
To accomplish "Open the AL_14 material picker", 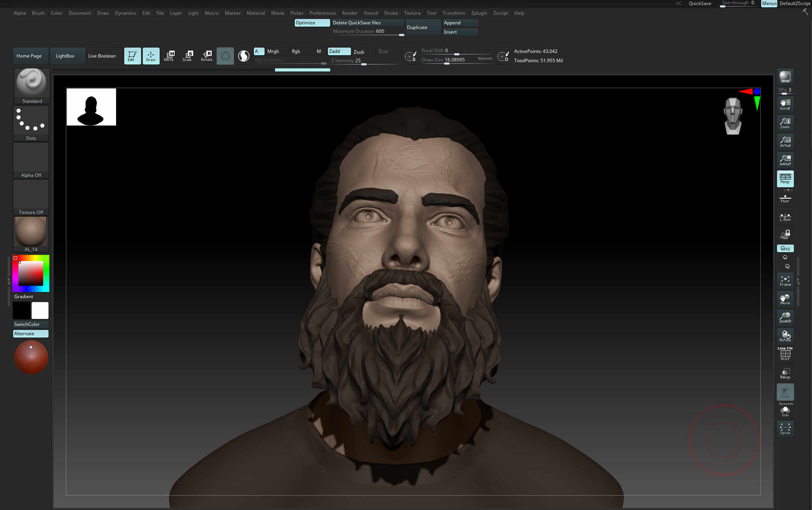I will [31, 234].
